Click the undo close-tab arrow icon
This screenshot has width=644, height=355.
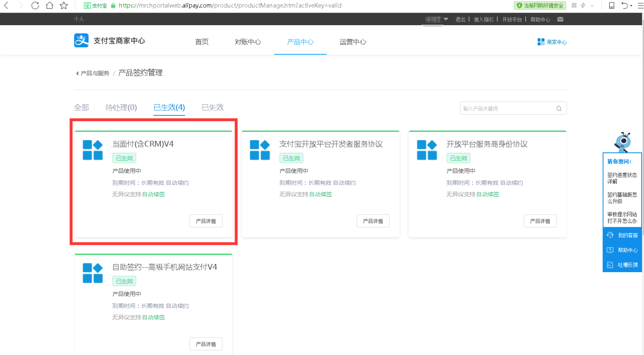(x=625, y=5)
